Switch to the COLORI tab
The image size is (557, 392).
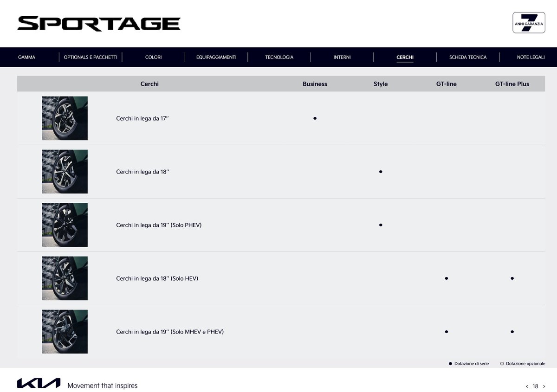154,57
